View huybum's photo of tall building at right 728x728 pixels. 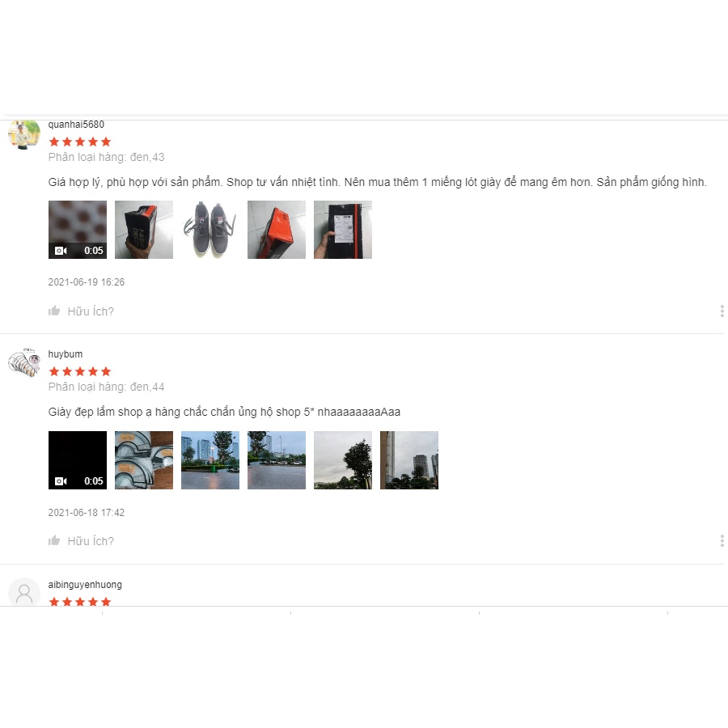coord(409,460)
